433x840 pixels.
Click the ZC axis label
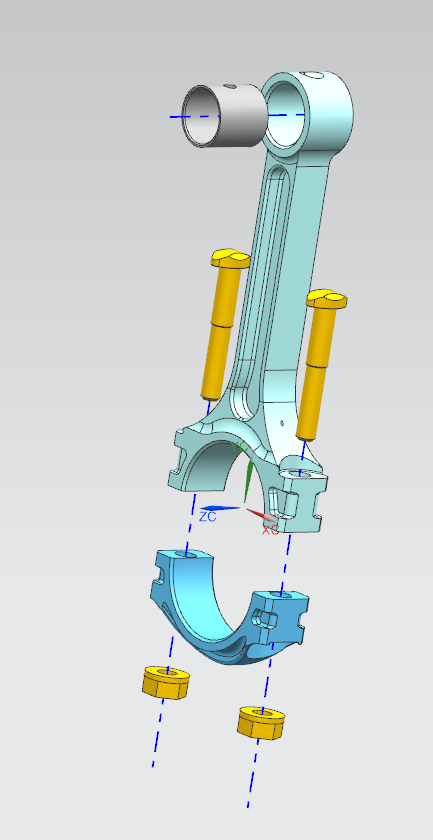coord(207,517)
